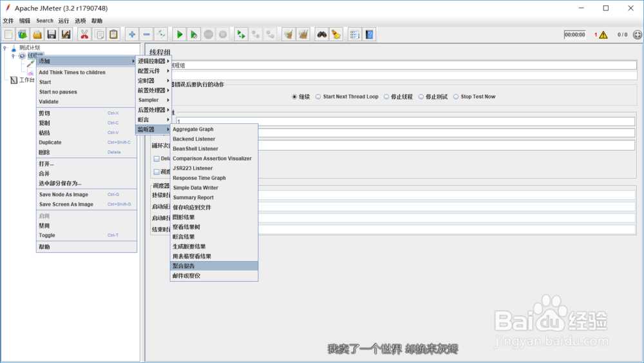Click the Shutdown toolbar icon
Image resolution: width=644 pixels, height=363 pixels.
pyautogui.click(x=223, y=35)
